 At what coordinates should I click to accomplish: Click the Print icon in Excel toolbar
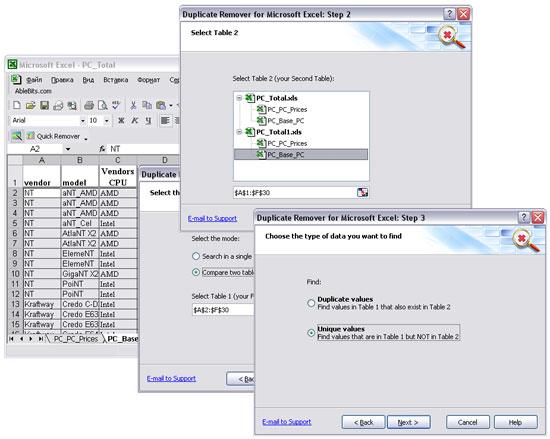point(89,105)
